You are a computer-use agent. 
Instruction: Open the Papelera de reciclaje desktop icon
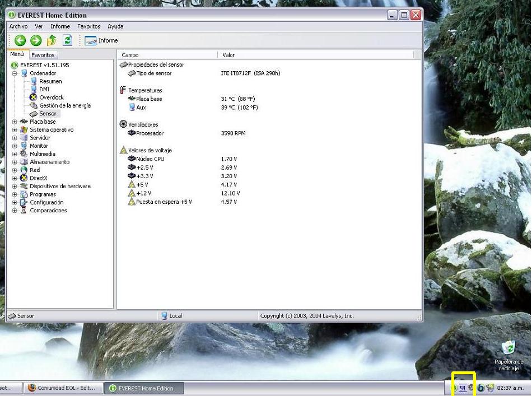tap(508, 356)
